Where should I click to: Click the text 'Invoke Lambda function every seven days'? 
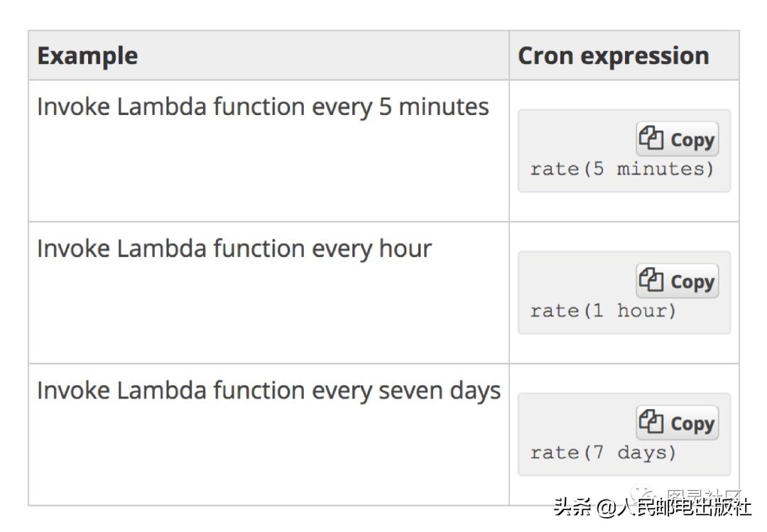[268, 391]
